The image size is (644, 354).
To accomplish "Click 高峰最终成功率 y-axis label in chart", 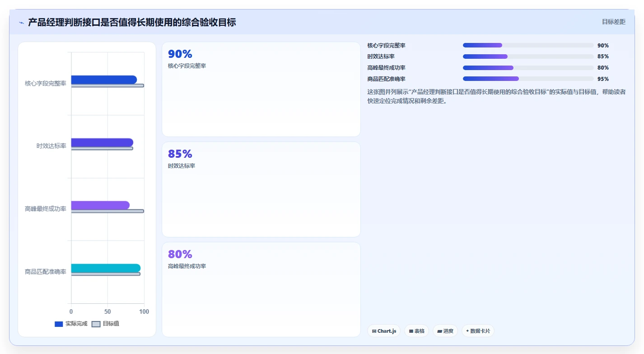I will click(46, 209).
